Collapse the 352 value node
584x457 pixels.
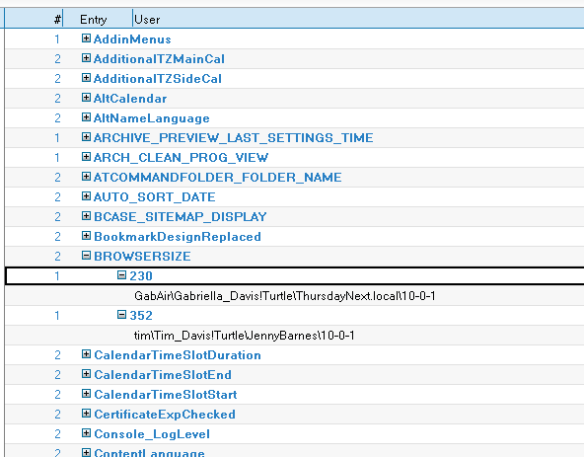pos(121,315)
